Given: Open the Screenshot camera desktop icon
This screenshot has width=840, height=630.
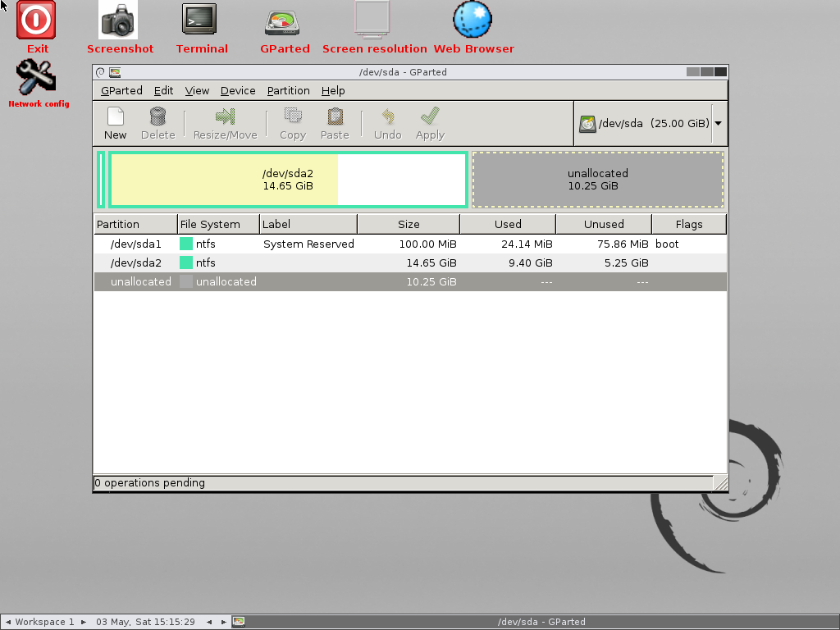Looking at the screenshot, I should [118, 21].
